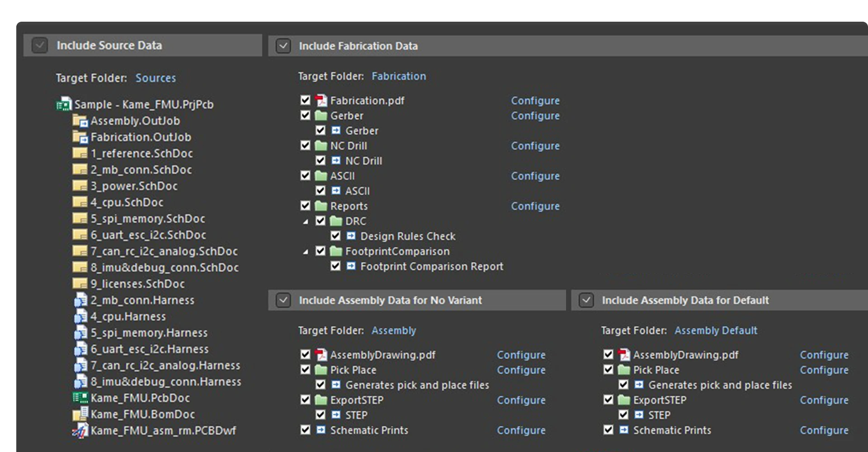Viewport: 868px width, 452px height.
Task: Click AssemblyDrawing.pdf icon under Assembly Default
Action: click(x=624, y=355)
